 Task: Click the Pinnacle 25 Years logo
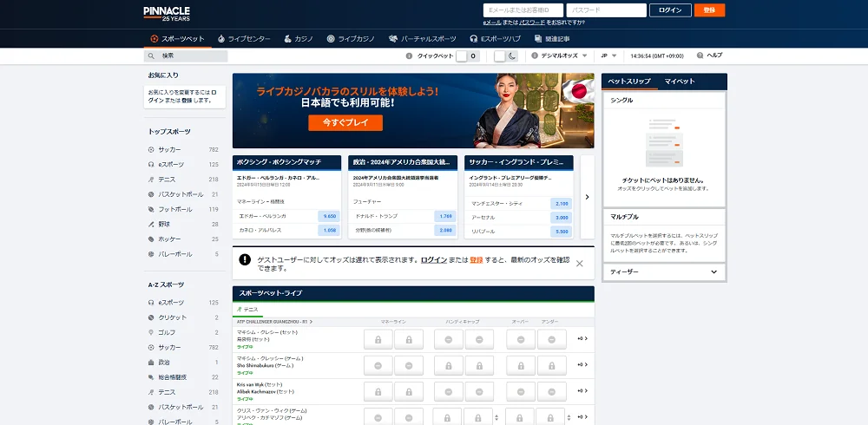coord(167,14)
